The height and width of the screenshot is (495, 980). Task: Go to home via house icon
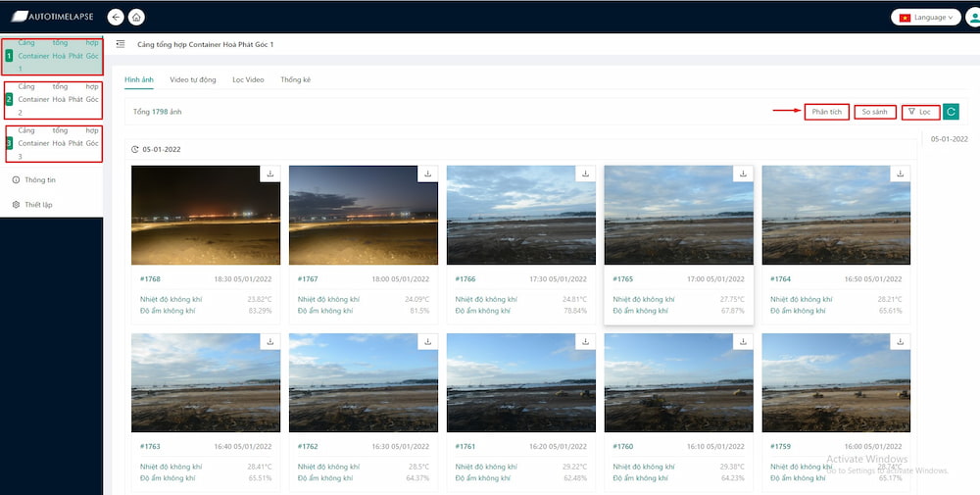coord(137,17)
